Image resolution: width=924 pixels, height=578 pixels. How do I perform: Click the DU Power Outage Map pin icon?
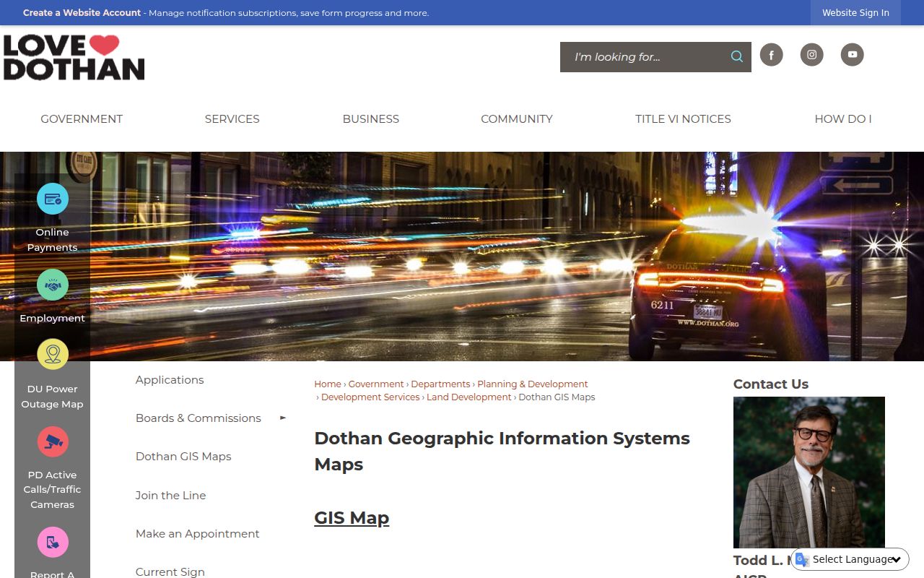click(53, 354)
